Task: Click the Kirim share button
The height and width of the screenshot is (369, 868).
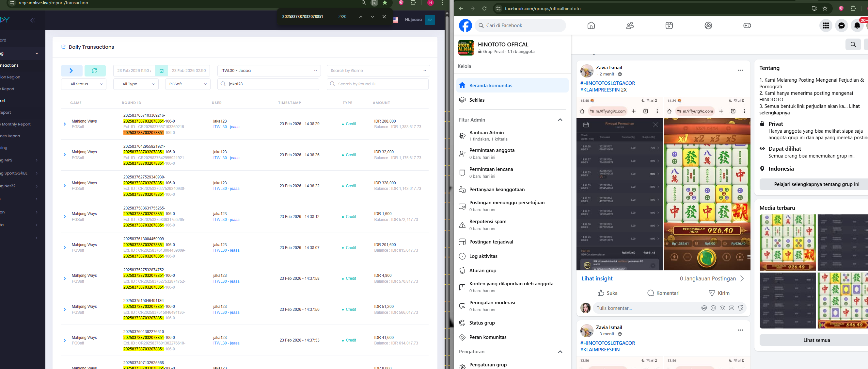Action: pos(719,293)
